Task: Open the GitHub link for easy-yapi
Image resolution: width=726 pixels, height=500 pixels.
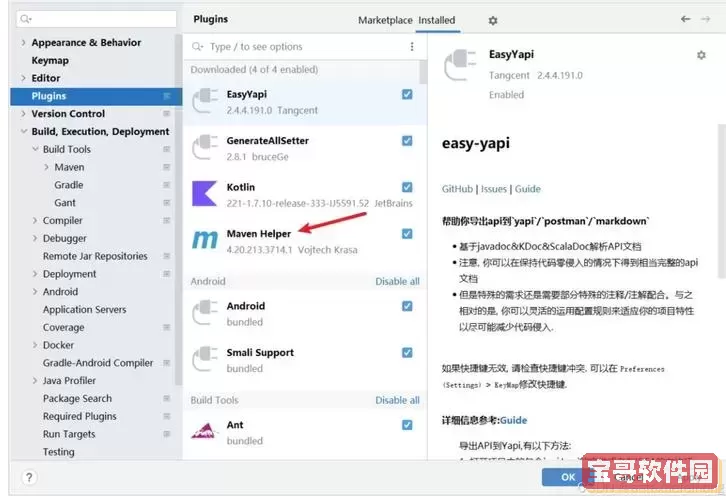Action: (457, 189)
